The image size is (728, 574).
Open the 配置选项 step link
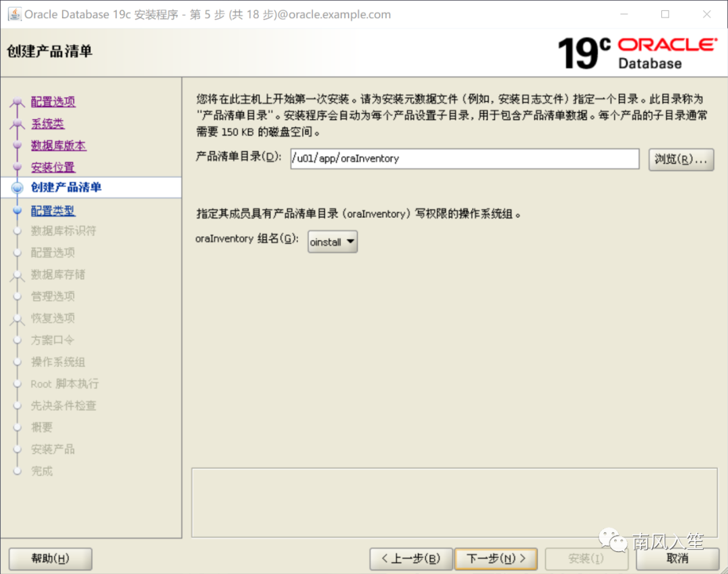(53, 102)
